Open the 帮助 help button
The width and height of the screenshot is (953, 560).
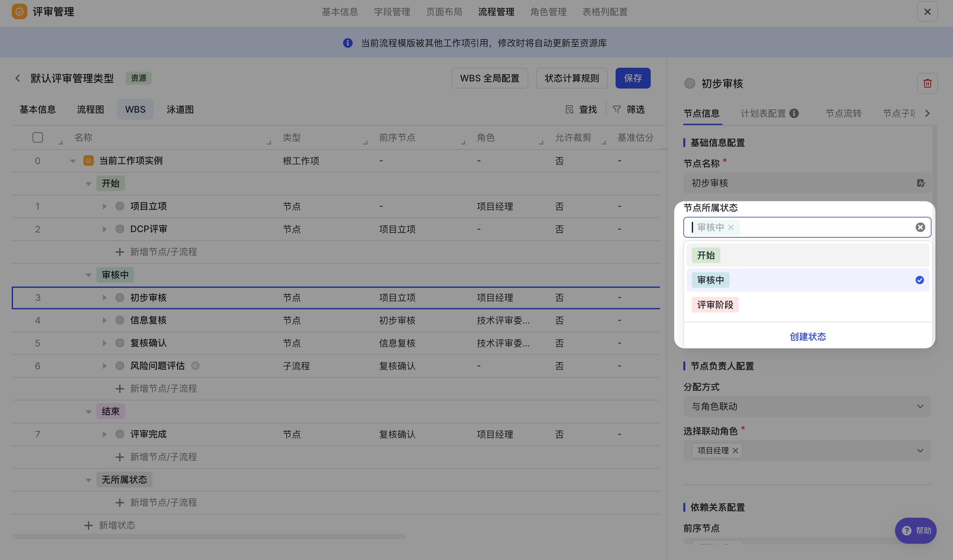click(x=916, y=530)
